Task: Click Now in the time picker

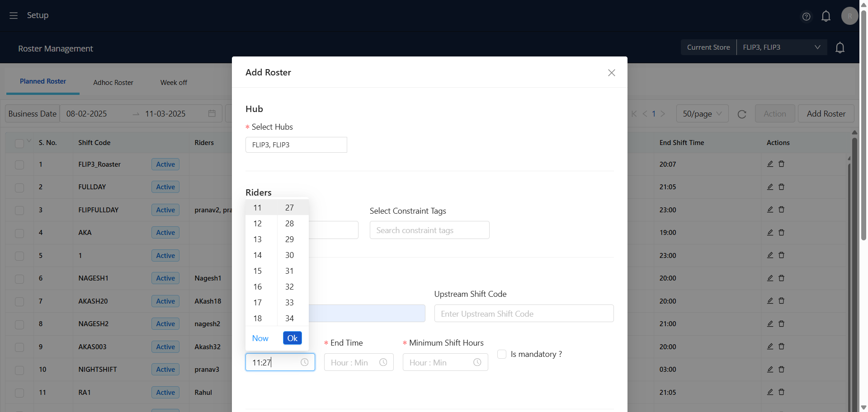Action: tap(260, 338)
